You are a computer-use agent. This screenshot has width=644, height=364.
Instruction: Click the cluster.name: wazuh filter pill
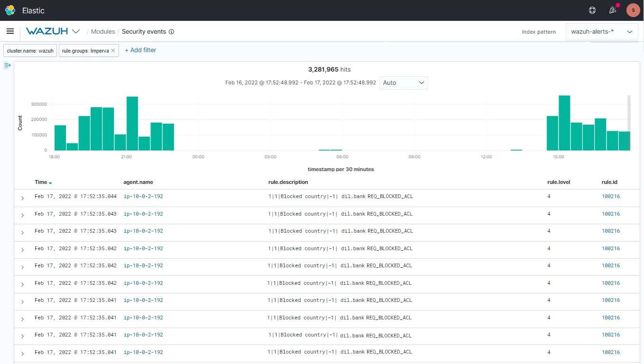pos(30,50)
